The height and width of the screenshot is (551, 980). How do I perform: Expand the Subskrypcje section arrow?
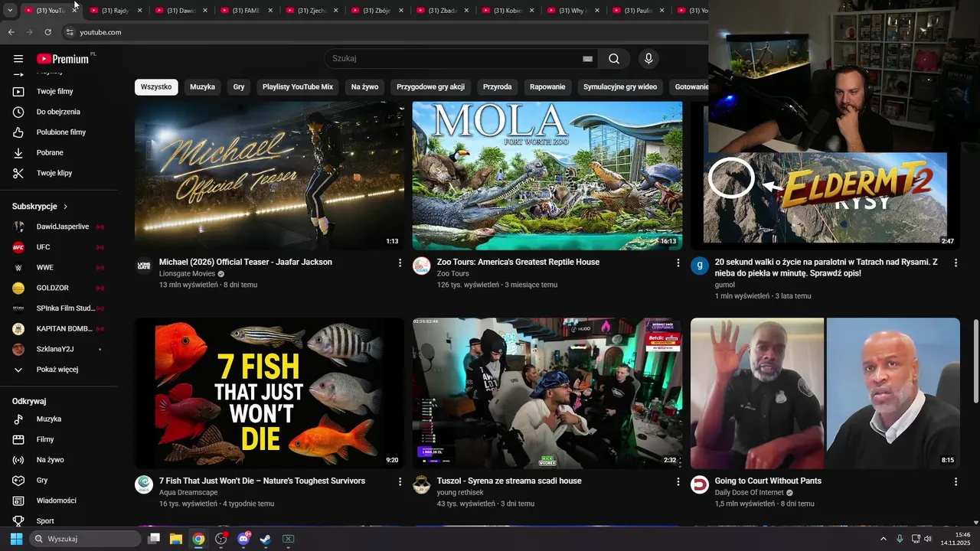pos(66,207)
